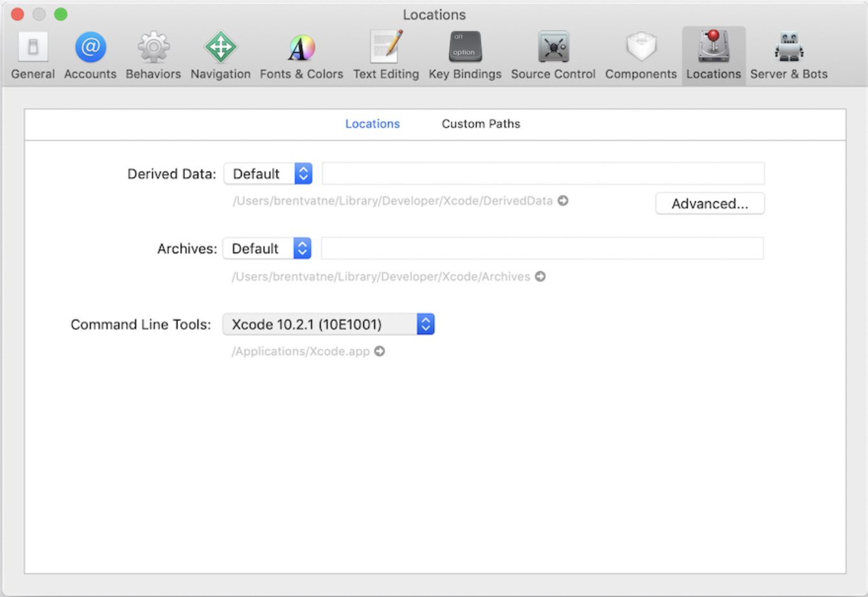Click arrow next to /Applications/Xcode.app path
This screenshot has width=868, height=597.
tap(380, 351)
